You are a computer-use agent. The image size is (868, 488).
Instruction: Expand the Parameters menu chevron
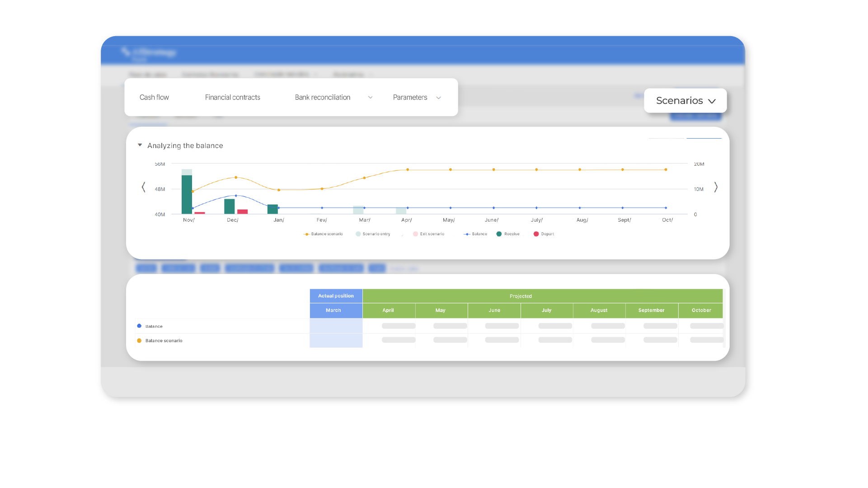pos(438,98)
